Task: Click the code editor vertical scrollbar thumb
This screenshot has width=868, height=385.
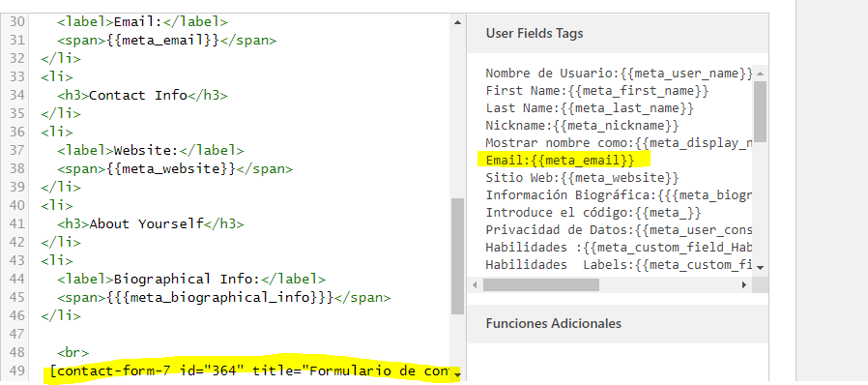Action: (457, 256)
